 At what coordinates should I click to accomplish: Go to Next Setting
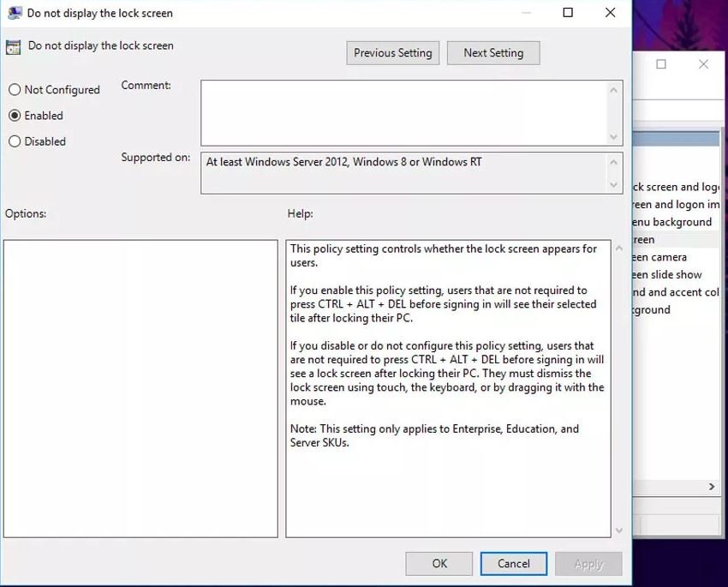point(493,53)
